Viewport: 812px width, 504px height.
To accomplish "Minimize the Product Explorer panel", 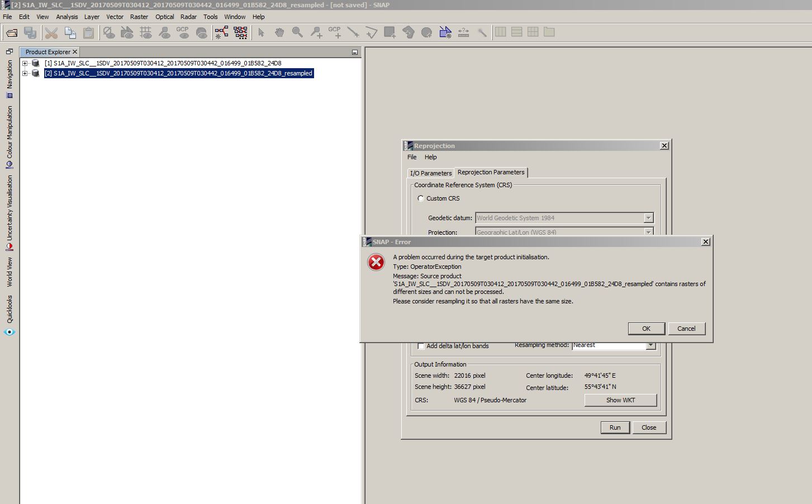I will pyautogui.click(x=354, y=52).
